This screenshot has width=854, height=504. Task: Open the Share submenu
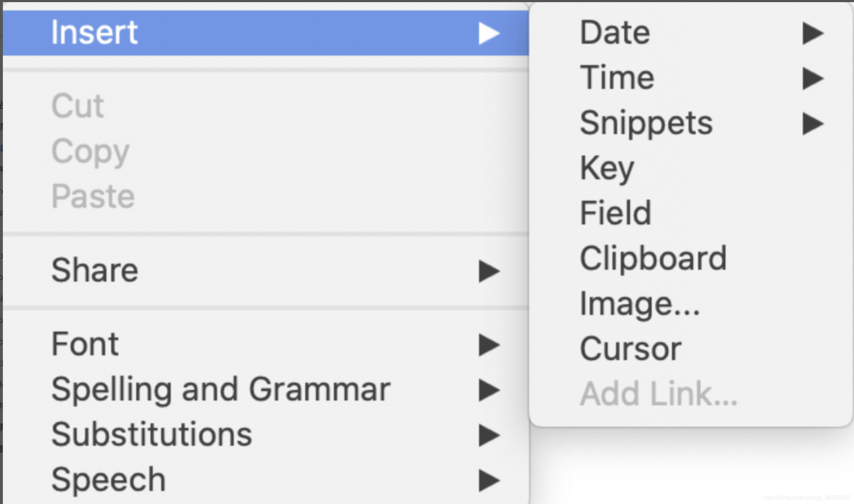pos(95,270)
